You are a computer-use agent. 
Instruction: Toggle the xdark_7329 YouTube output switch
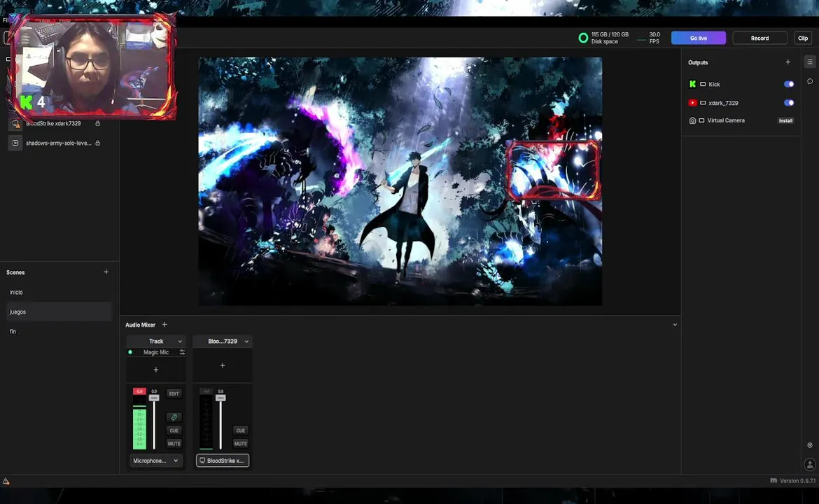(x=789, y=103)
